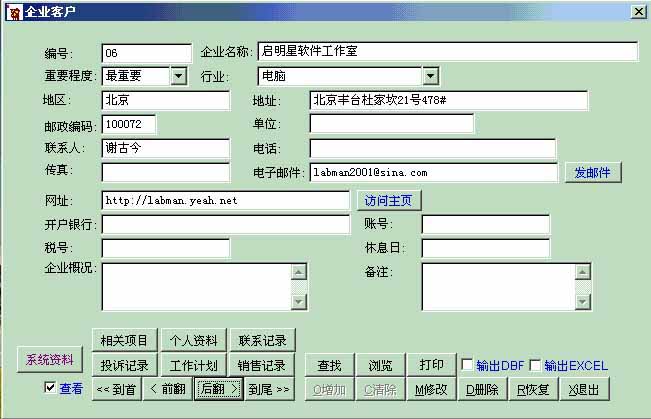Click the 电子邮件 input field
This screenshot has width=651, height=419.
434,172
